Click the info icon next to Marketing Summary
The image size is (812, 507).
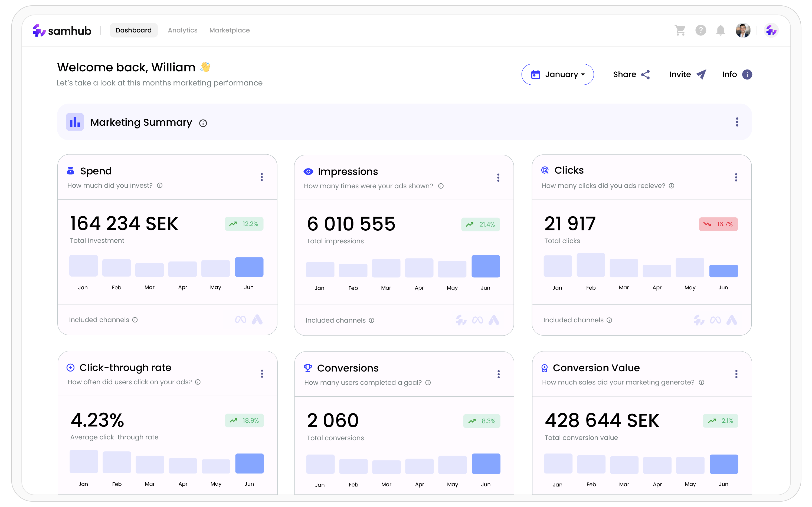point(203,123)
